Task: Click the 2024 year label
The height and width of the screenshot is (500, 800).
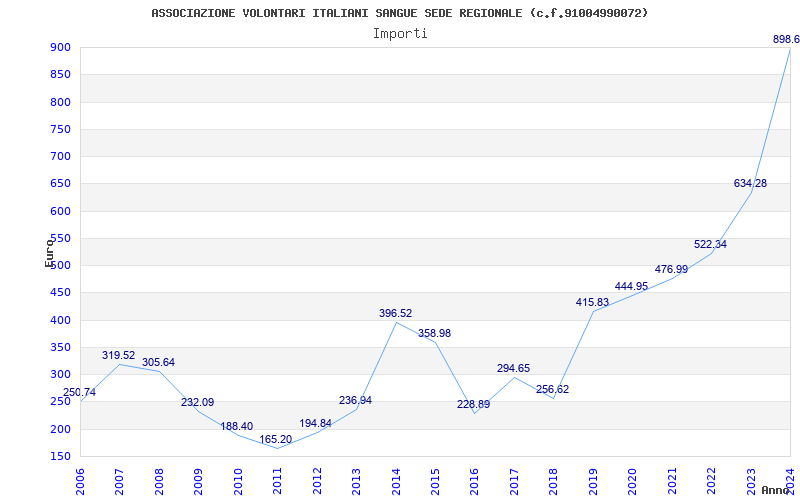Action: pos(790,482)
